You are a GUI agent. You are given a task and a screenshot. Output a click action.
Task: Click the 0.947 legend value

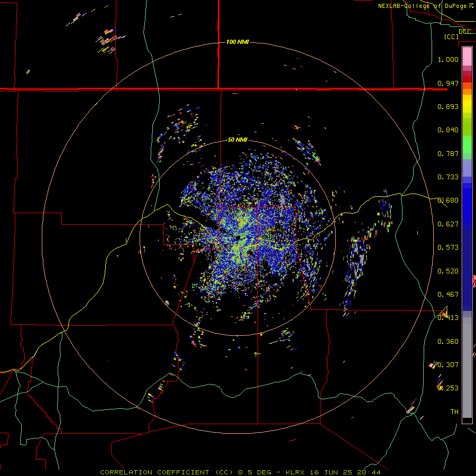pos(448,83)
